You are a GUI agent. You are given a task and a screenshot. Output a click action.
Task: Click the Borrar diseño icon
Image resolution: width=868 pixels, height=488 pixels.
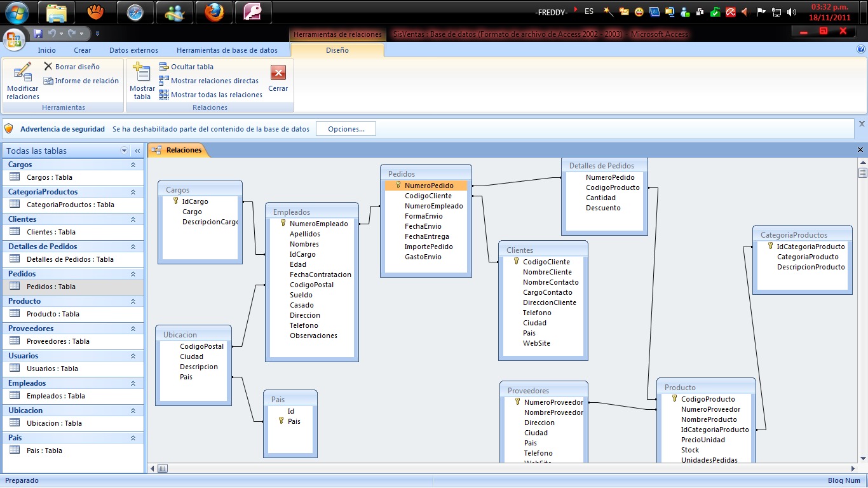48,67
